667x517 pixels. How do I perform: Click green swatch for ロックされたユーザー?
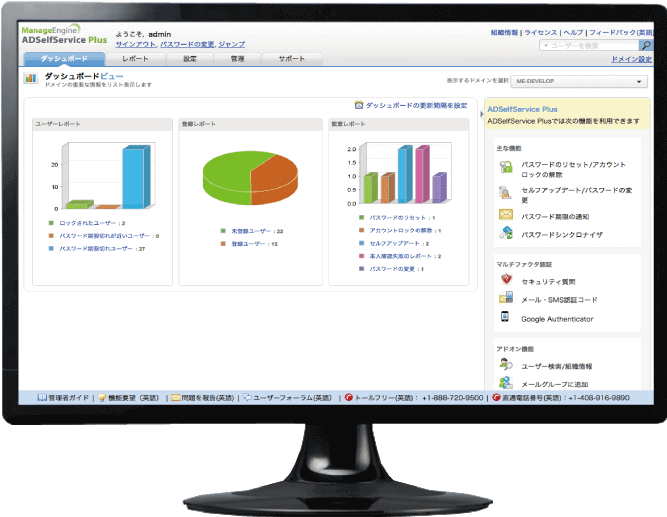pyautogui.click(x=51, y=223)
